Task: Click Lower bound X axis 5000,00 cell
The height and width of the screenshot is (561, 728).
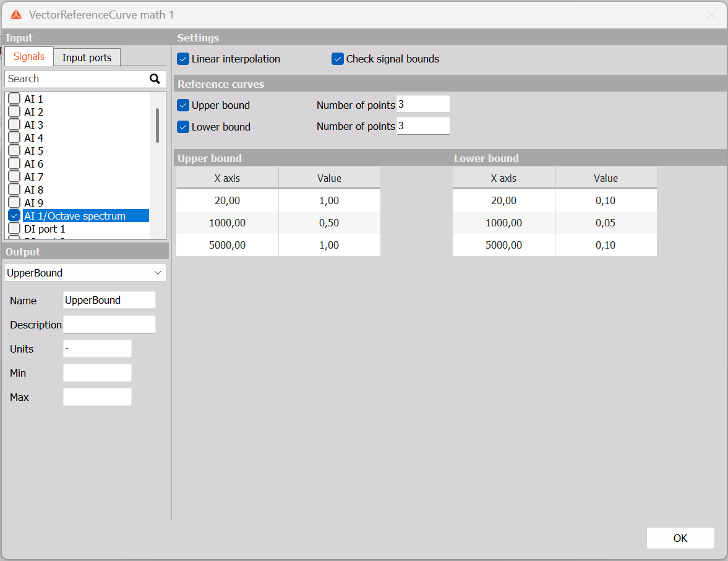Action: 503,245
